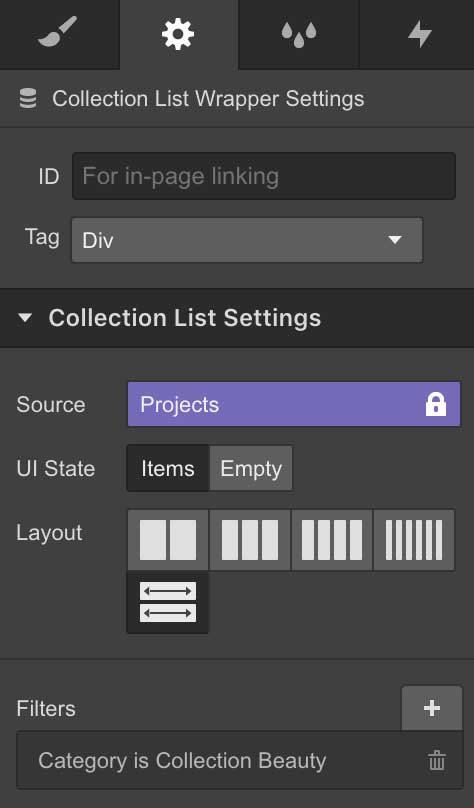
Task: Delete the Category filter with trash icon
Action: point(437,761)
